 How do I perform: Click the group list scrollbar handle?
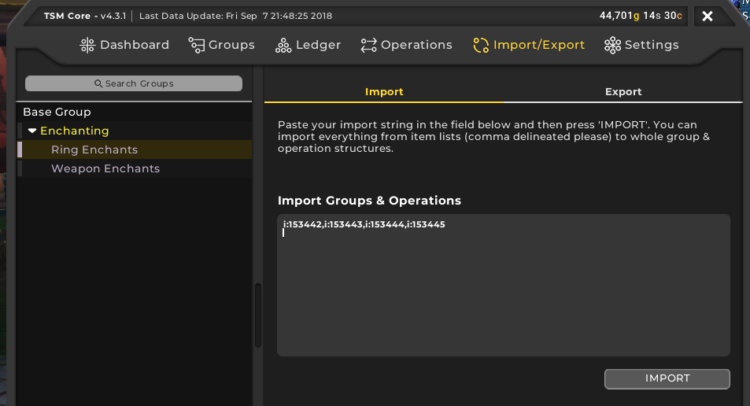(258, 315)
